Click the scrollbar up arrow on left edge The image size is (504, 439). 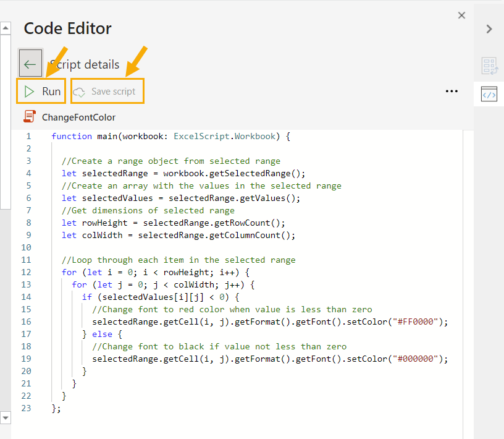pos(6,28)
